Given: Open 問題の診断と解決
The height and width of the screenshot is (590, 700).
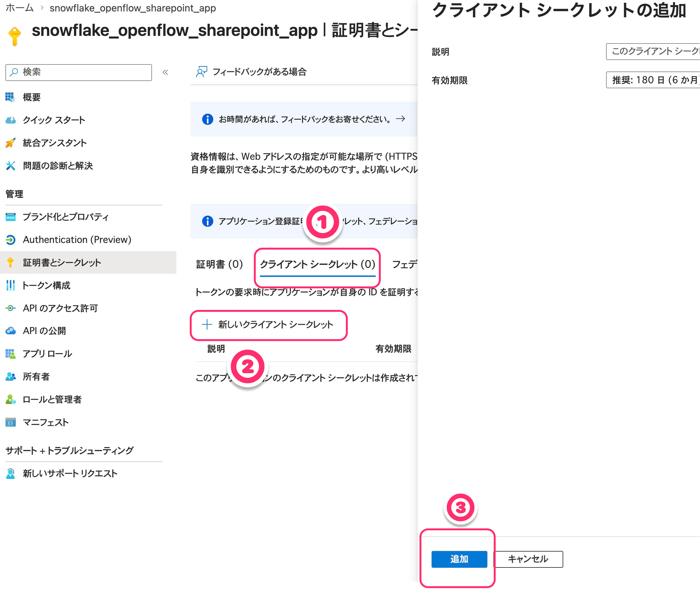Looking at the screenshot, I should pyautogui.click(x=57, y=166).
